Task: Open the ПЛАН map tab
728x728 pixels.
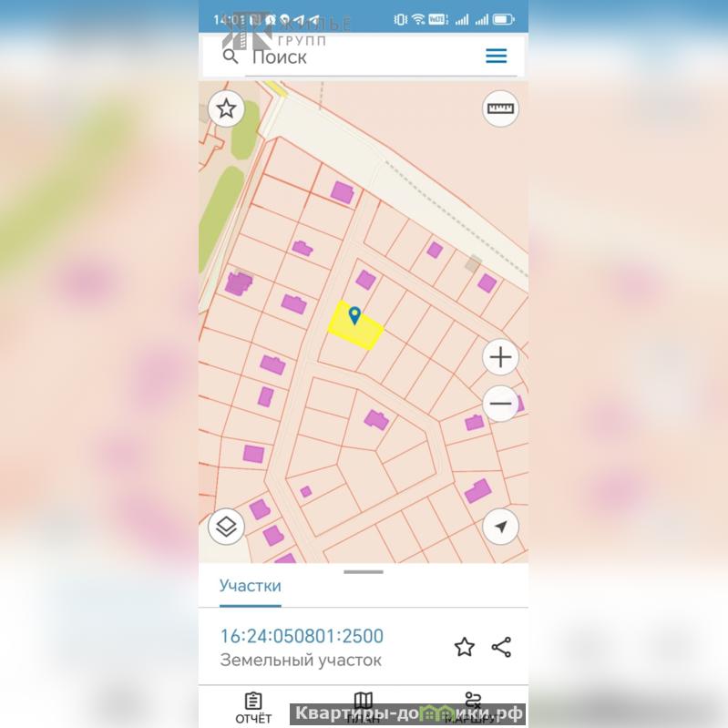Action: point(364,709)
